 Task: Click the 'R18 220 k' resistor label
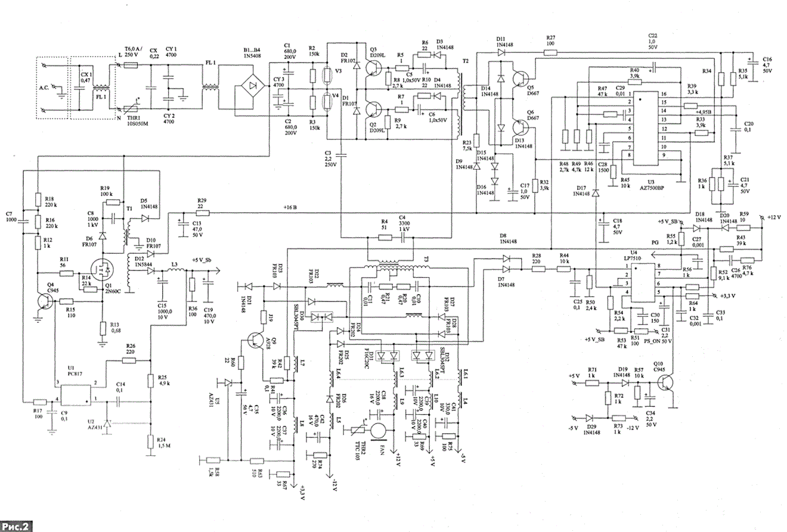click(51, 201)
